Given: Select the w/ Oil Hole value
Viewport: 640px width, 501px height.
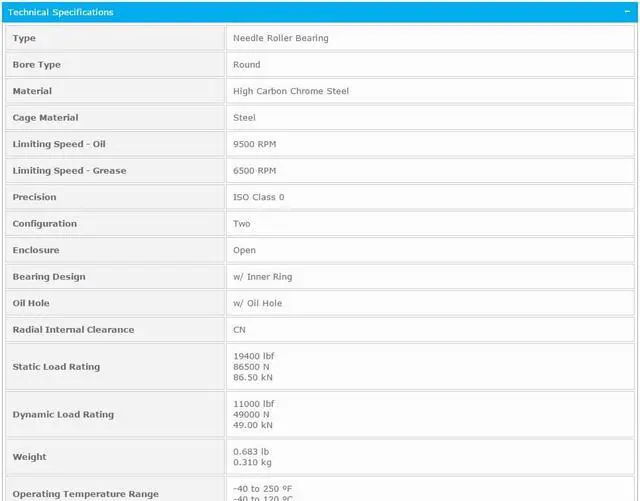Looking at the screenshot, I should pos(257,303).
